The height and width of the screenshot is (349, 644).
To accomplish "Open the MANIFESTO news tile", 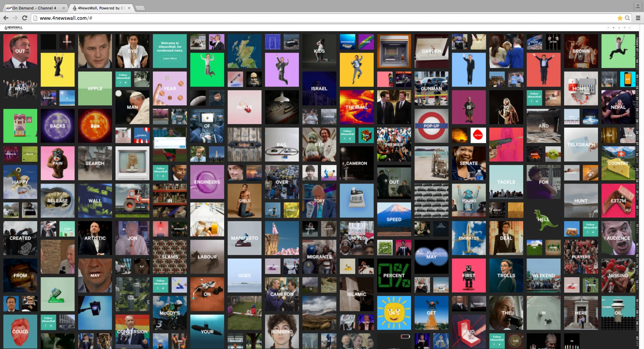I will [245, 238].
